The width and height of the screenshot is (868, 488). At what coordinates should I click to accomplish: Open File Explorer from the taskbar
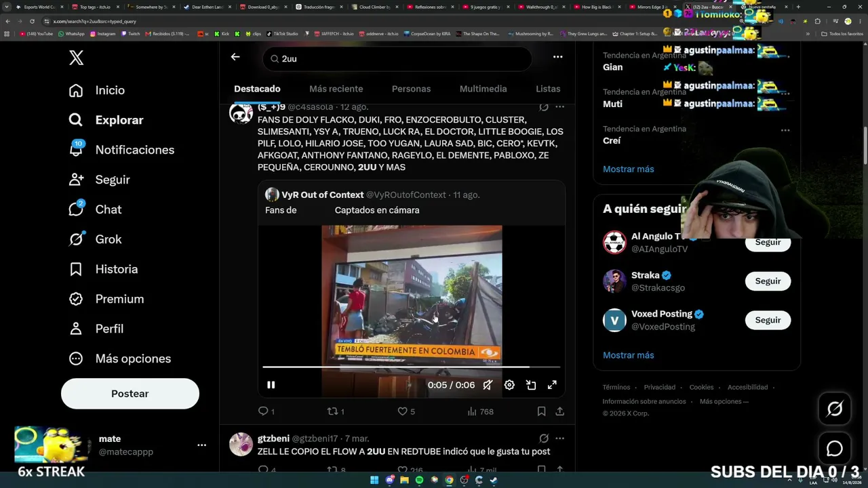click(x=404, y=480)
